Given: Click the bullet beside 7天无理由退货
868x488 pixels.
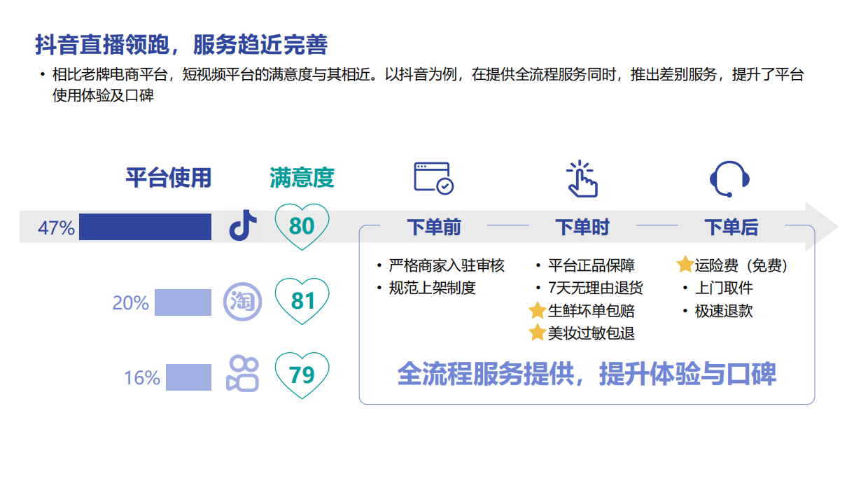Looking at the screenshot, I should [536, 288].
